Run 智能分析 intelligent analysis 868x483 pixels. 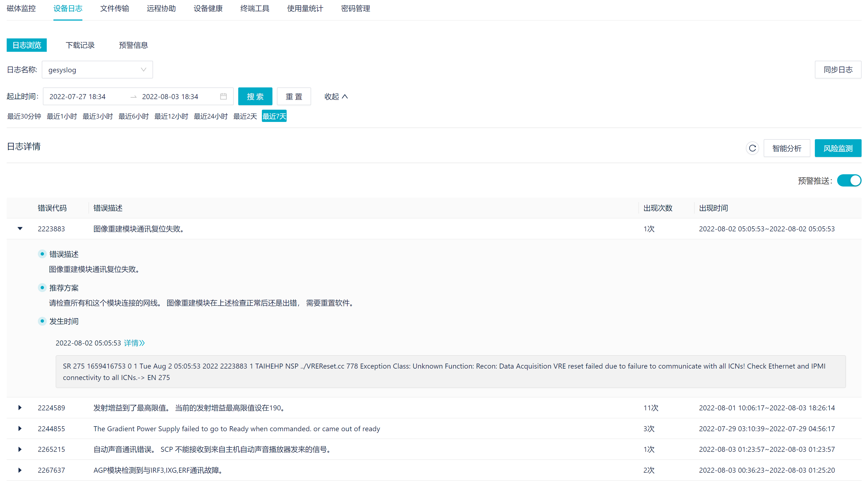coord(787,148)
